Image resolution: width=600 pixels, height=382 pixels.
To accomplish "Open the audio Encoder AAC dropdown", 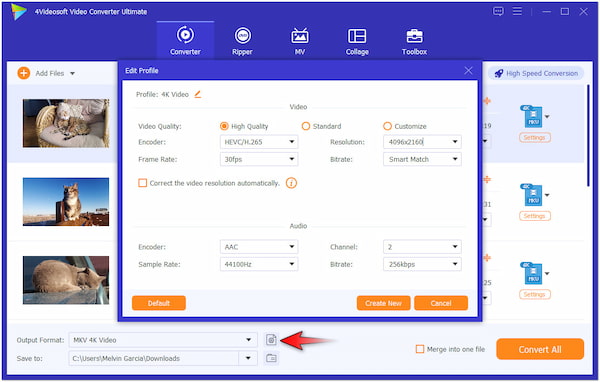I will pos(259,247).
